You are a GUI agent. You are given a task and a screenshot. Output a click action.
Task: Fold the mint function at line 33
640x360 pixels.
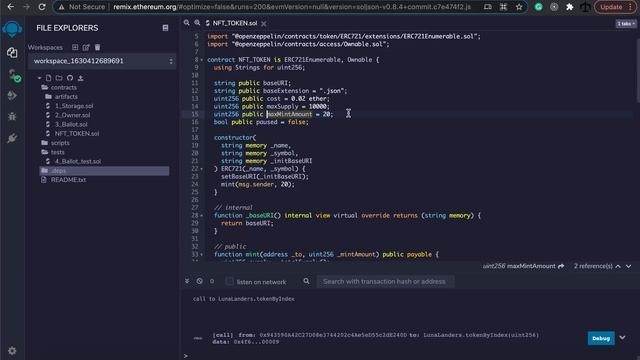pos(202,255)
